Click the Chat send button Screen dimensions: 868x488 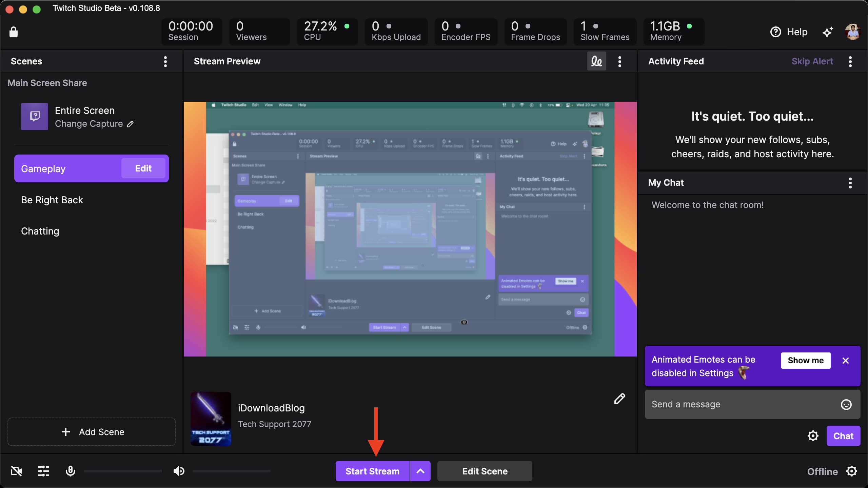[843, 436]
